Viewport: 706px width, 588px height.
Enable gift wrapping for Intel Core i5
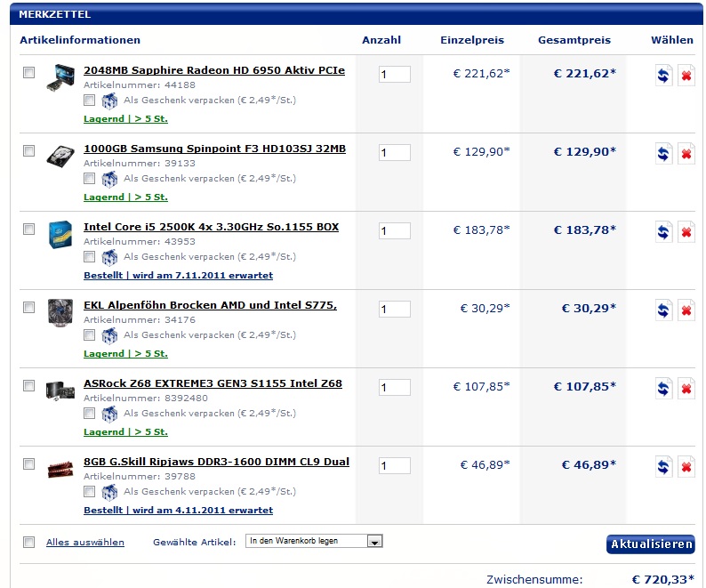point(89,257)
